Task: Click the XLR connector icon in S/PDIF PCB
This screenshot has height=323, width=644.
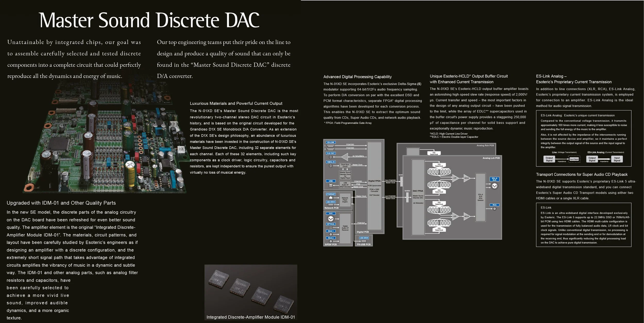Action: (x=331, y=219)
